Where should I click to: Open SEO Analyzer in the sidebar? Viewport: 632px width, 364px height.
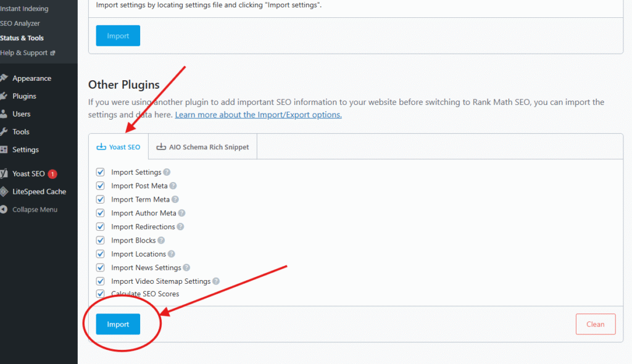click(x=20, y=23)
